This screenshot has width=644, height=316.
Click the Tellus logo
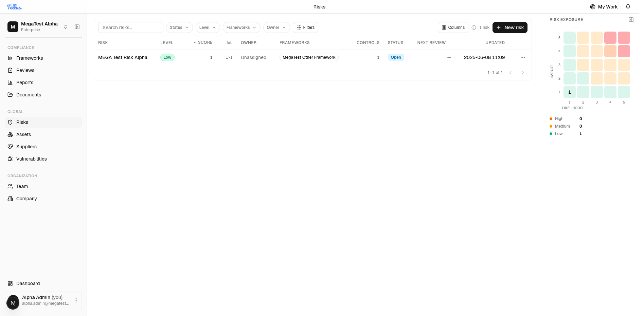(x=14, y=7)
